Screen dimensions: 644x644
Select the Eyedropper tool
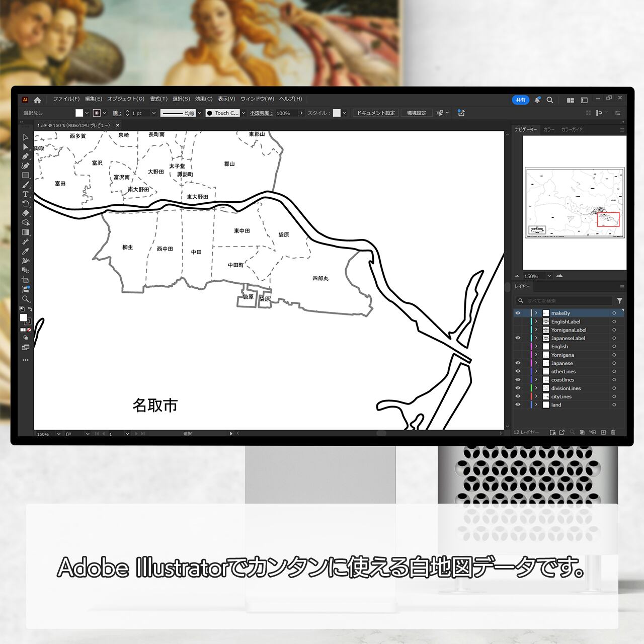pos(26,252)
